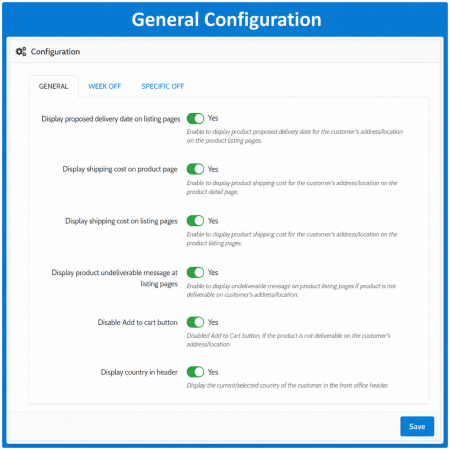Screen dimensions: 450x450
Task: Toggle Display product undeliverable message switch
Action: [195, 272]
